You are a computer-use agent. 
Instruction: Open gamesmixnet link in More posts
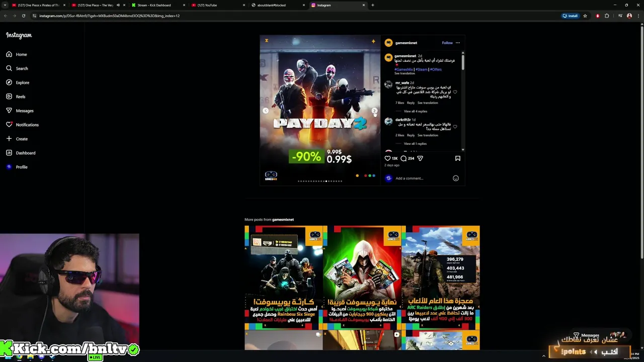click(283, 220)
